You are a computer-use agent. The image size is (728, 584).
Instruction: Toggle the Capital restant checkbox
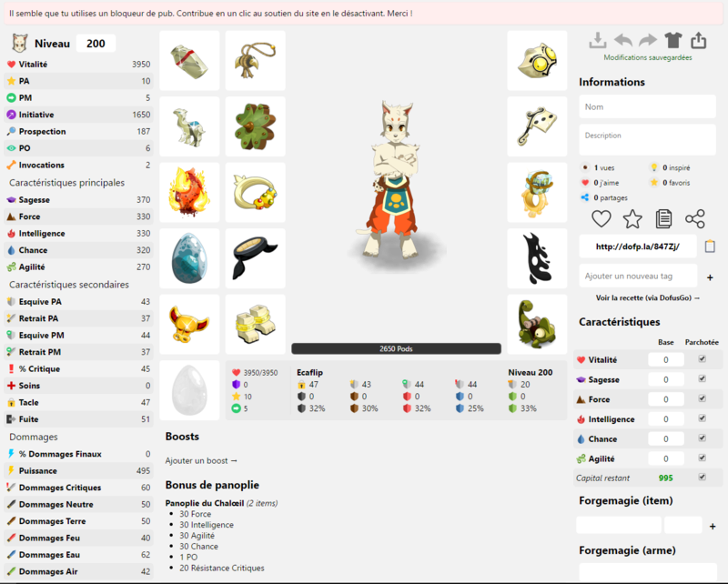[702, 477]
